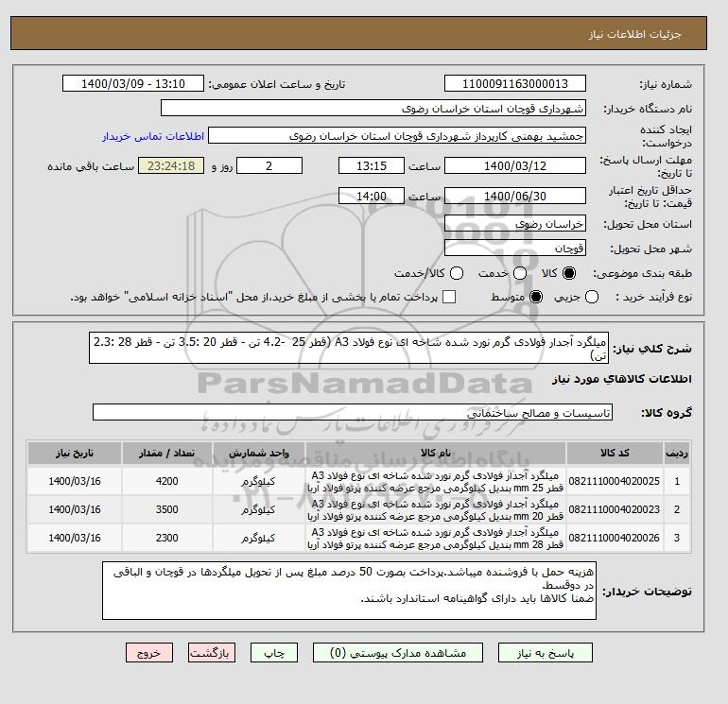Click the بازگشت back button
The height and width of the screenshot is (704, 728).
coord(212,653)
